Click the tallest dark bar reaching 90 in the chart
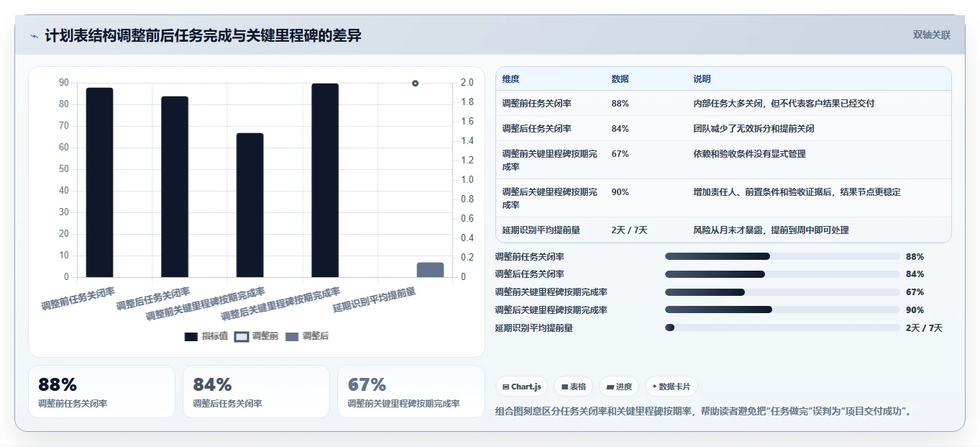 (325, 180)
